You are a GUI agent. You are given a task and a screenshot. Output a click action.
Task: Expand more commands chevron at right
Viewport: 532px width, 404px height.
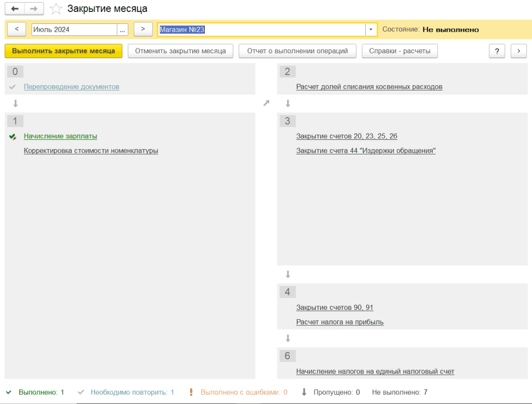click(x=518, y=51)
